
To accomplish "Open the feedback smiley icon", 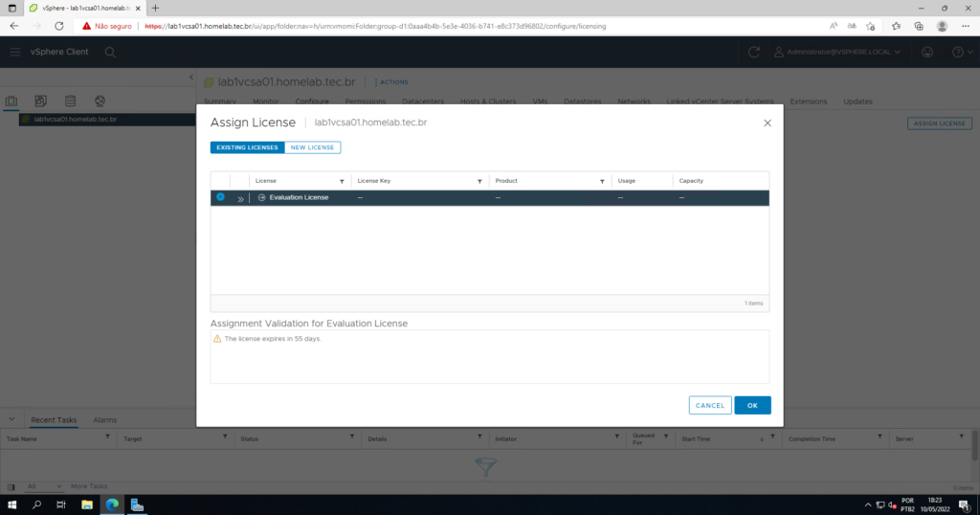I will [x=927, y=53].
